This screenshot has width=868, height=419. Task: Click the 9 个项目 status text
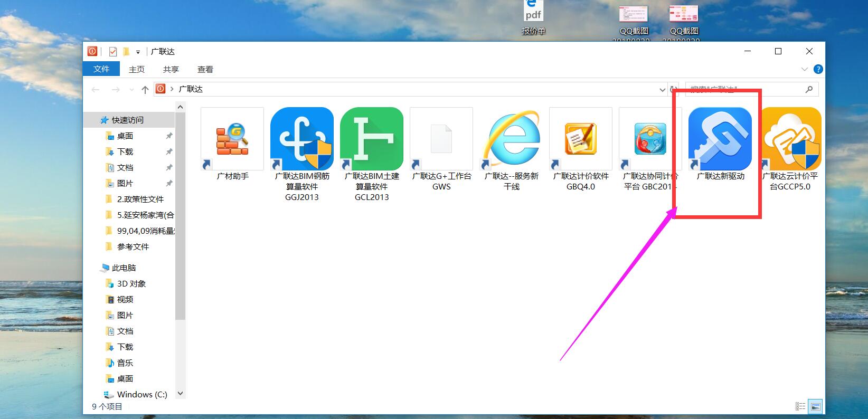click(107, 406)
